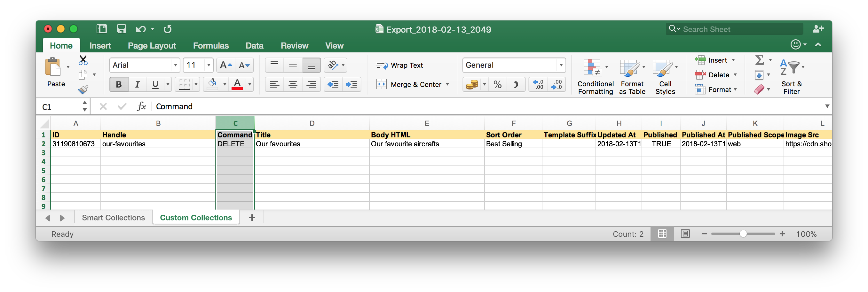The width and height of the screenshot is (868, 292).
Task: Open Merge & Center dropdown arrow
Action: coord(447,84)
